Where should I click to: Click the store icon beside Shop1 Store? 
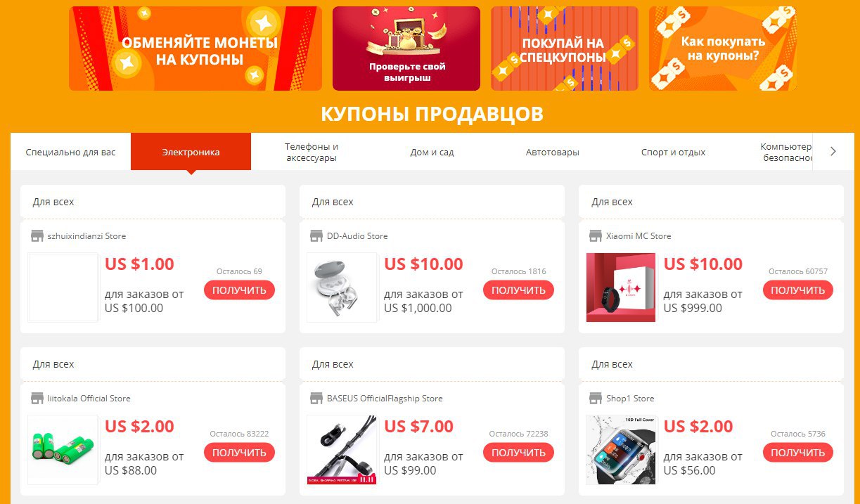click(x=595, y=398)
